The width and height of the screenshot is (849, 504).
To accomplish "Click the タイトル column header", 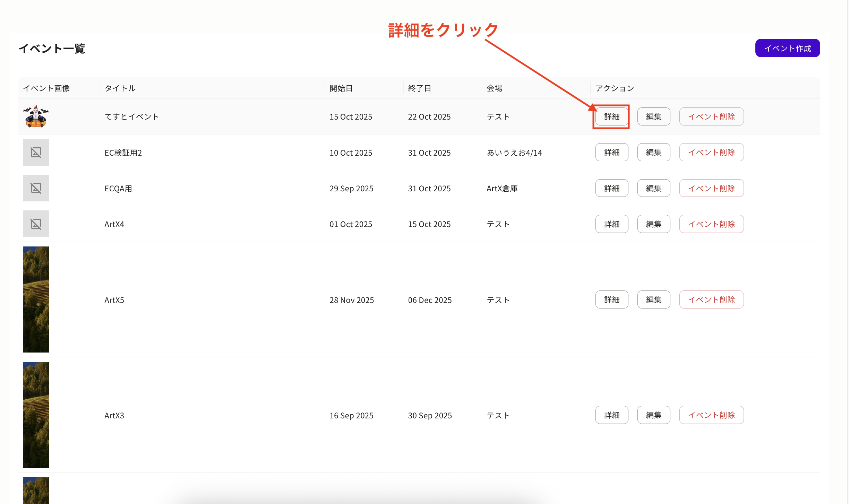I will pos(120,88).
